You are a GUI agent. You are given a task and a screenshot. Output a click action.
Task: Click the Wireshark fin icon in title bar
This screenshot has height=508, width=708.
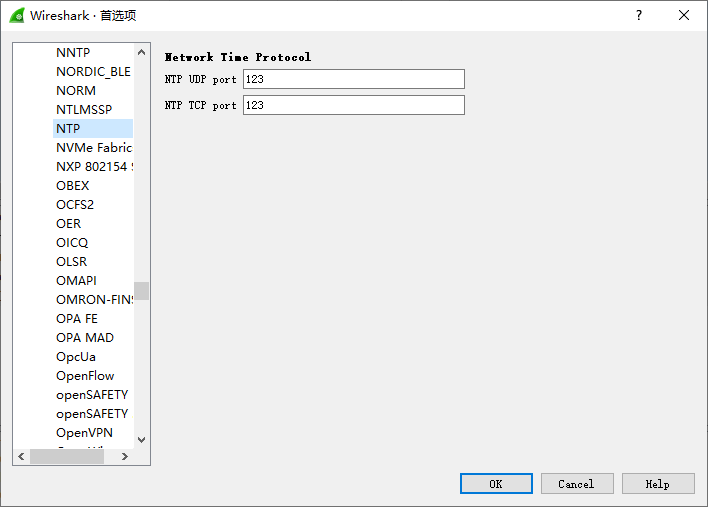(x=17, y=15)
